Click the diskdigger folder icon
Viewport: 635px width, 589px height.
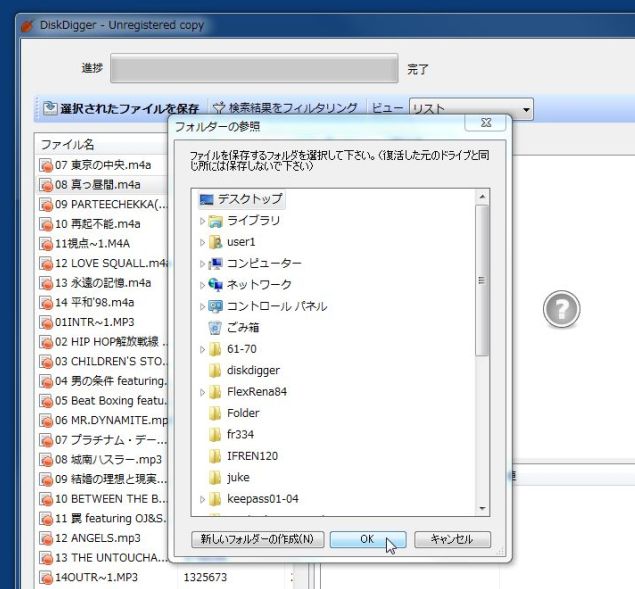(215, 370)
